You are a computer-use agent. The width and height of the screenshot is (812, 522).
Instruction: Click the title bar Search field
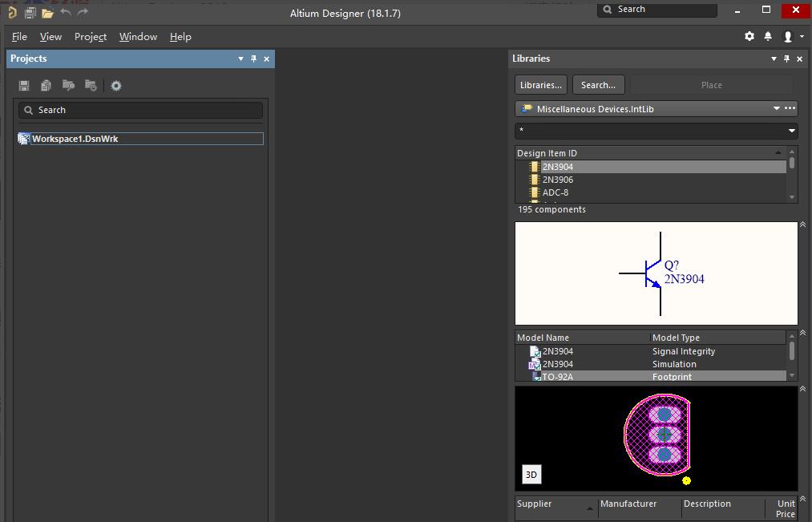pos(657,10)
